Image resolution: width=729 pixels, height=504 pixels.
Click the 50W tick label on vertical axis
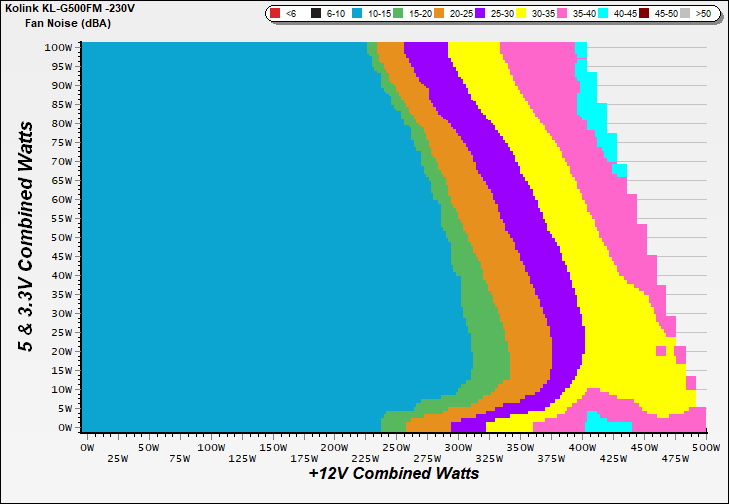pos(61,237)
